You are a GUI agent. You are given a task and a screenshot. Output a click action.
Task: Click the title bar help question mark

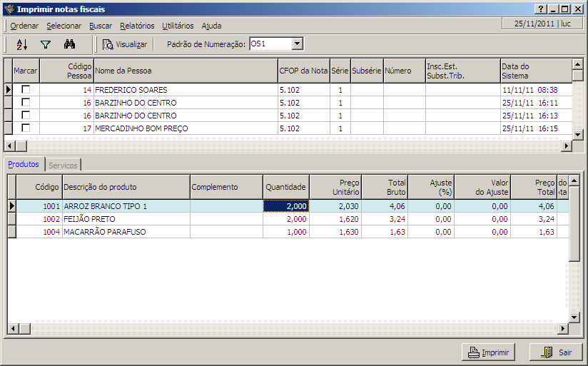(x=542, y=9)
